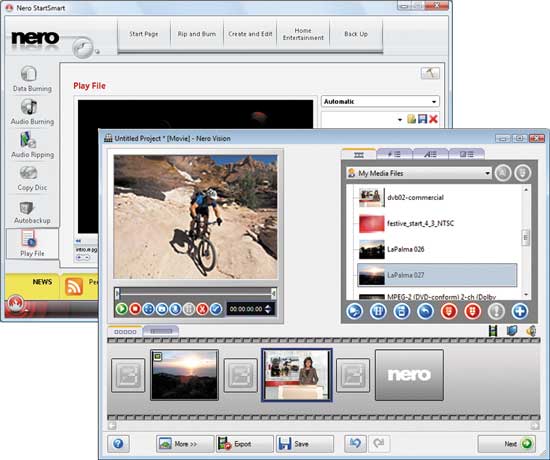The image size is (550, 460).
Task: Click the timecode stepper arrows
Action: click(x=268, y=309)
